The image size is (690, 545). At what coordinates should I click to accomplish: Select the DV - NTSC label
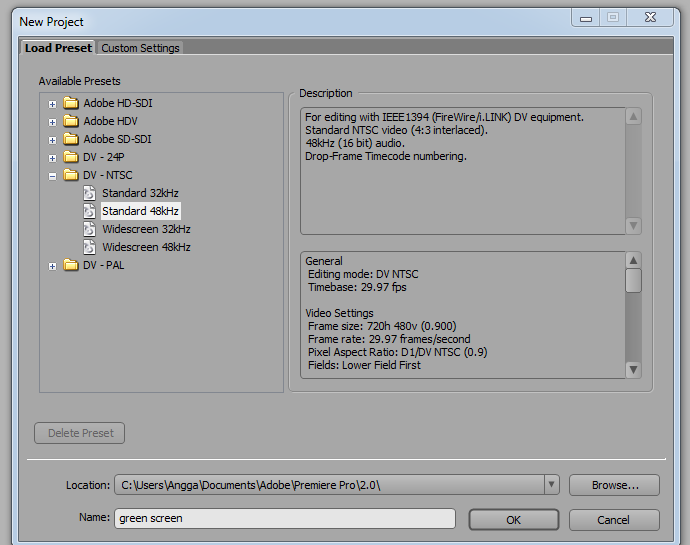click(x=107, y=175)
